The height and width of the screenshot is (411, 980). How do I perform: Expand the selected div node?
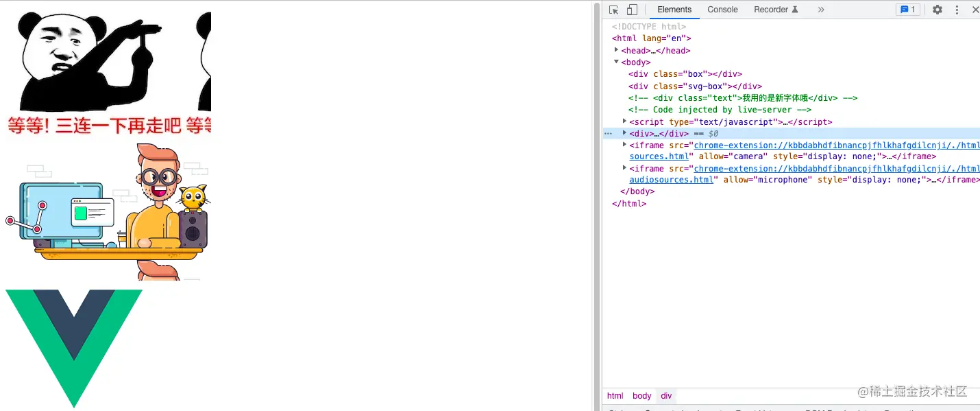pyautogui.click(x=624, y=133)
